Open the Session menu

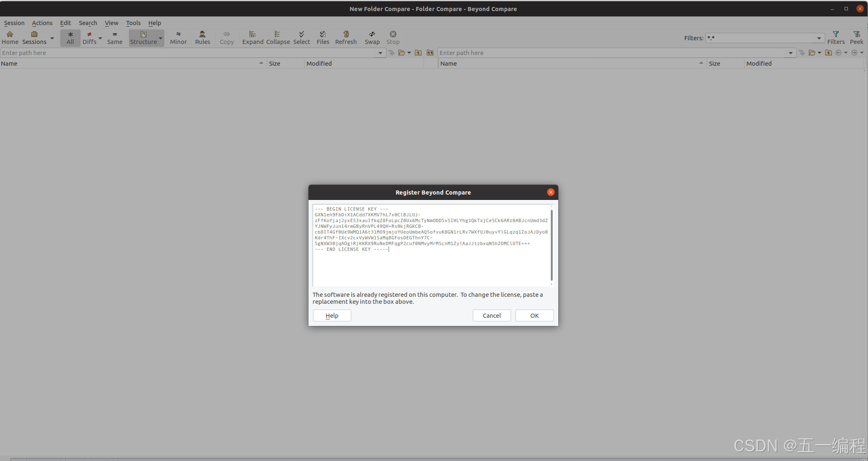coord(14,23)
